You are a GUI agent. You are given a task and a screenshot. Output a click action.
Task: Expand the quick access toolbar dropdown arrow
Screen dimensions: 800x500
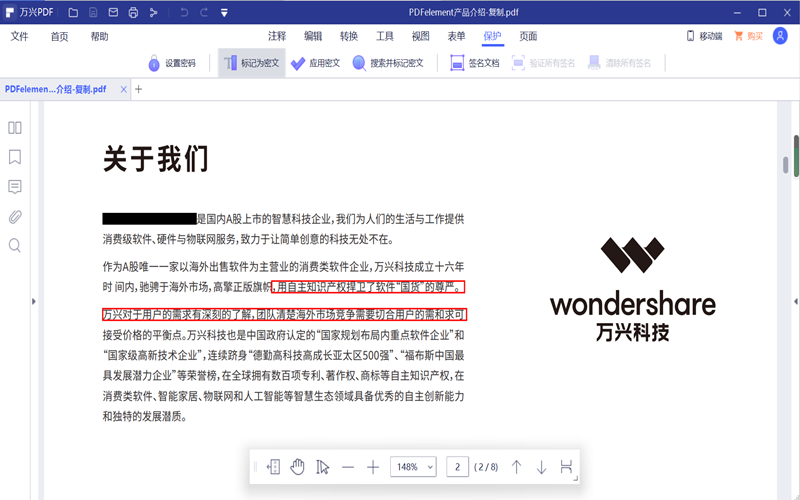223,13
